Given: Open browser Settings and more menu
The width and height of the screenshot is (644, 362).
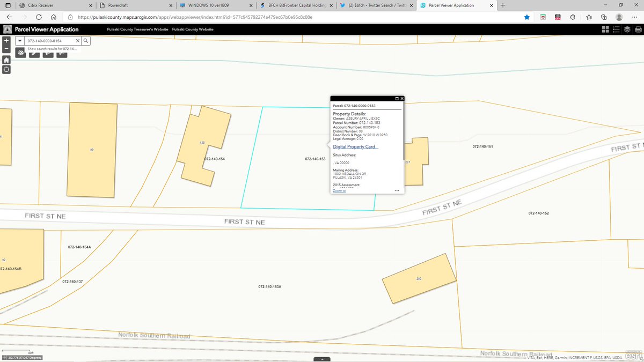Looking at the screenshot, I should click(x=634, y=17).
